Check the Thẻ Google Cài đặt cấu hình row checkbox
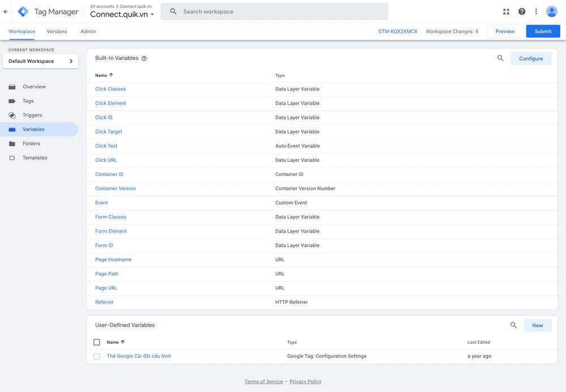 coord(97,356)
